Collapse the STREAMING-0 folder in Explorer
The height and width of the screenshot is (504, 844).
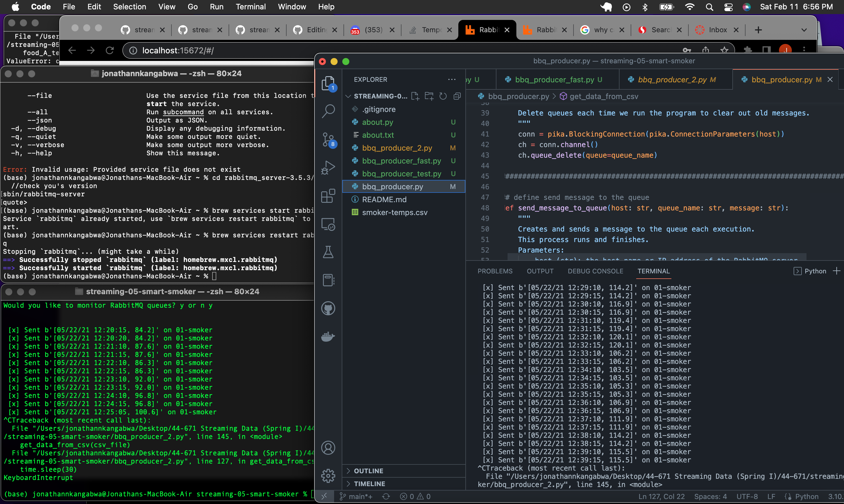[348, 96]
